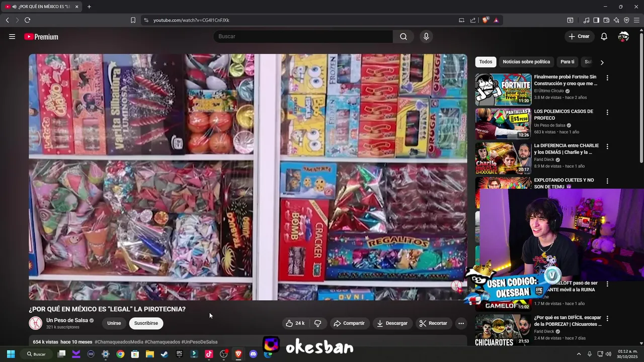The height and width of the screenshot is (362, 644).
Task: Open options for the GAMELOFT video
Action: coord(607,284)
